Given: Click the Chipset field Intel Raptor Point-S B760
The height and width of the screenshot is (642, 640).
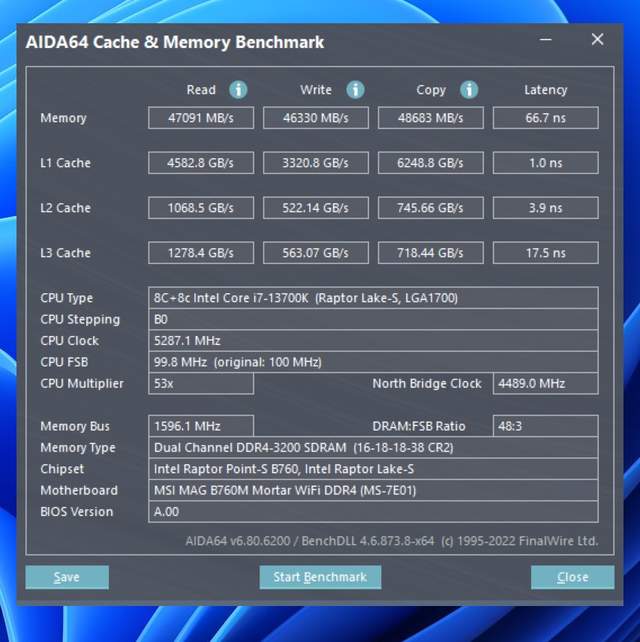Looking at the screenshot, I should 373,469.
